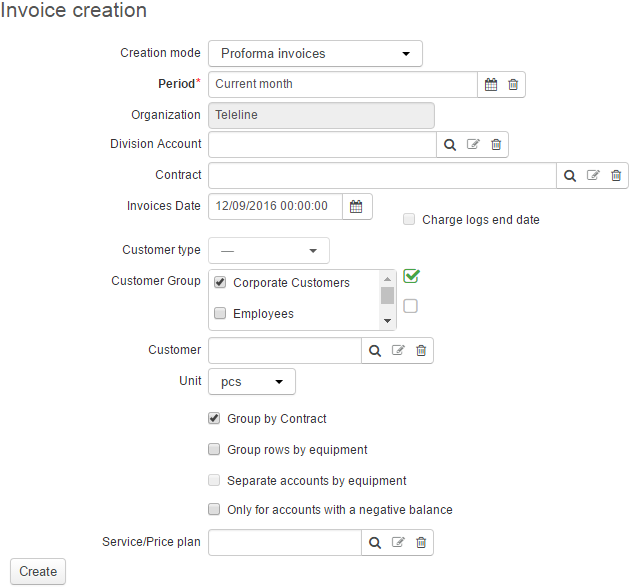
Task: Clear the Contract field
Action: [616, 175]
